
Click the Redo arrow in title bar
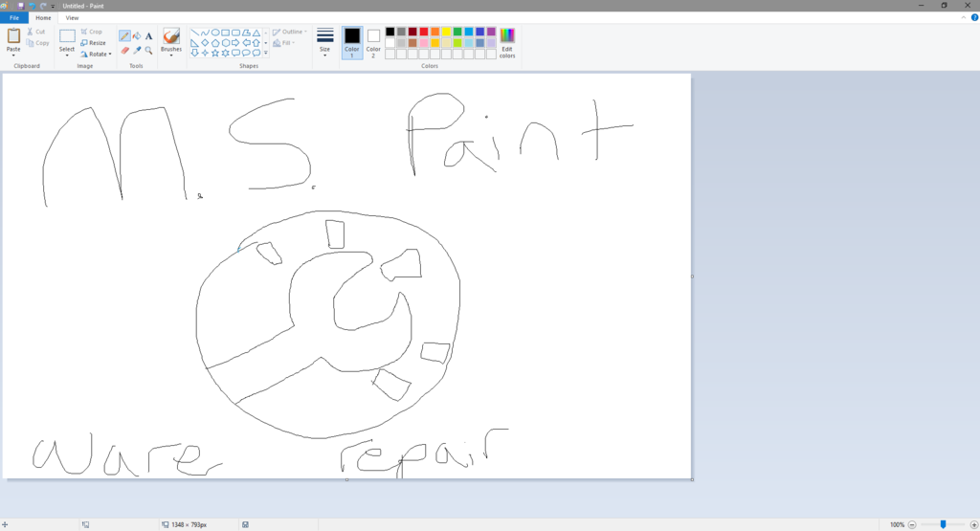(x=43, y=6)
